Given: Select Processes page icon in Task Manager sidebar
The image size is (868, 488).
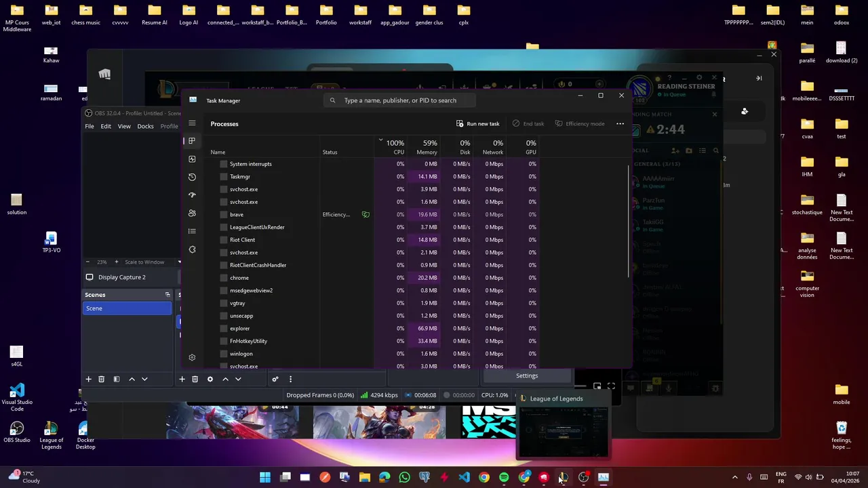Looking at the screenshot, I should click(192, 141).
